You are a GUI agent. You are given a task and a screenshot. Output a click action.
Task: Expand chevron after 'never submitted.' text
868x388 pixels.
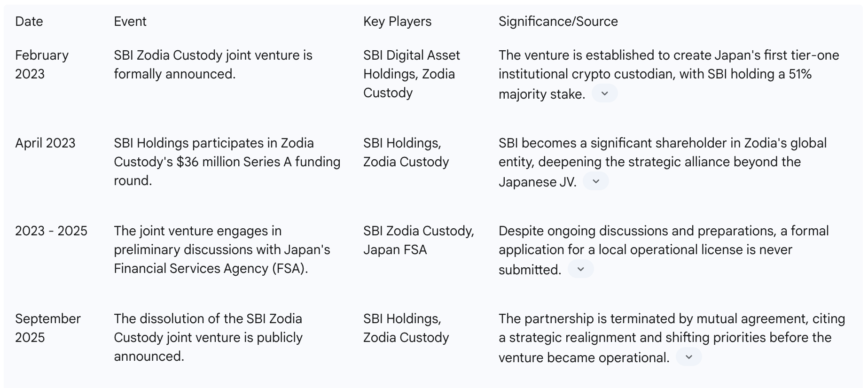[x=580, y=269]
